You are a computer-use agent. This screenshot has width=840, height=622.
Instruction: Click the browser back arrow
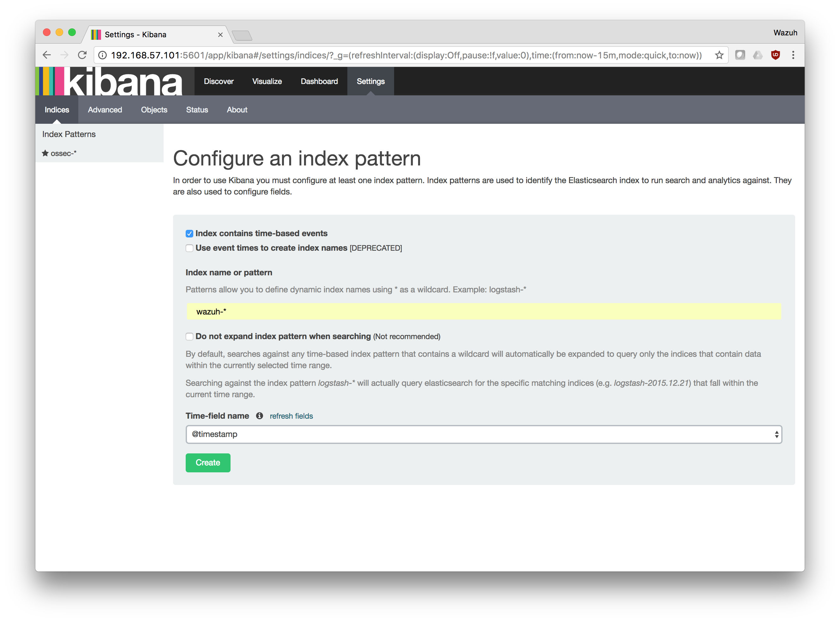click(47, 55)
